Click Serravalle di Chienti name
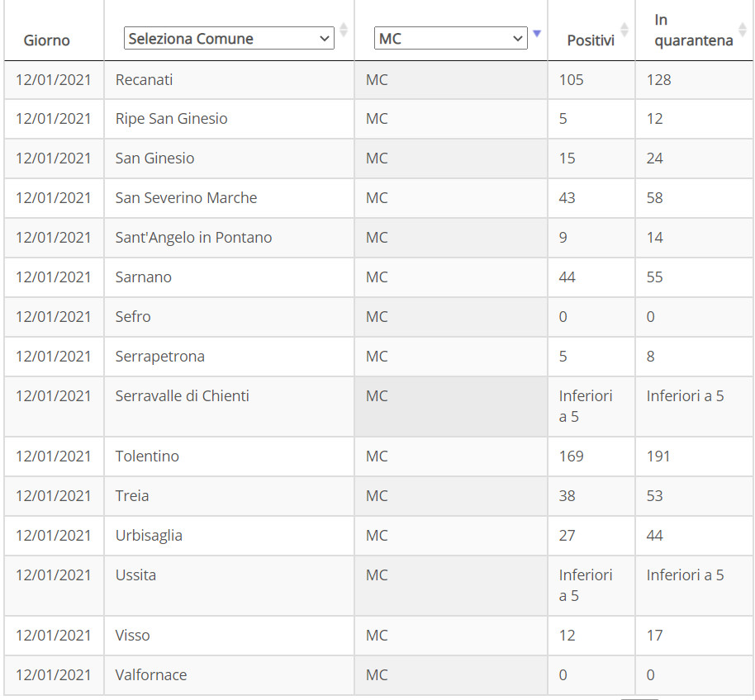Image resolution: width=755 pixels, height=700 pixels. (182, 396)
